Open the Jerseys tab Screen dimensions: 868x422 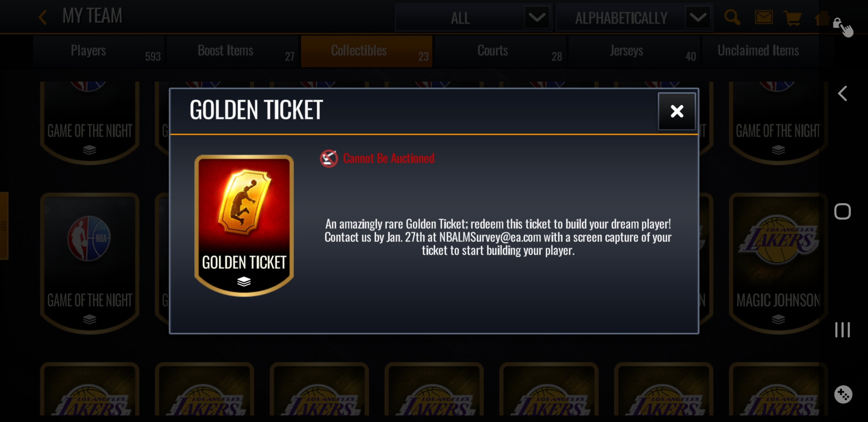(x=634, y=51)
